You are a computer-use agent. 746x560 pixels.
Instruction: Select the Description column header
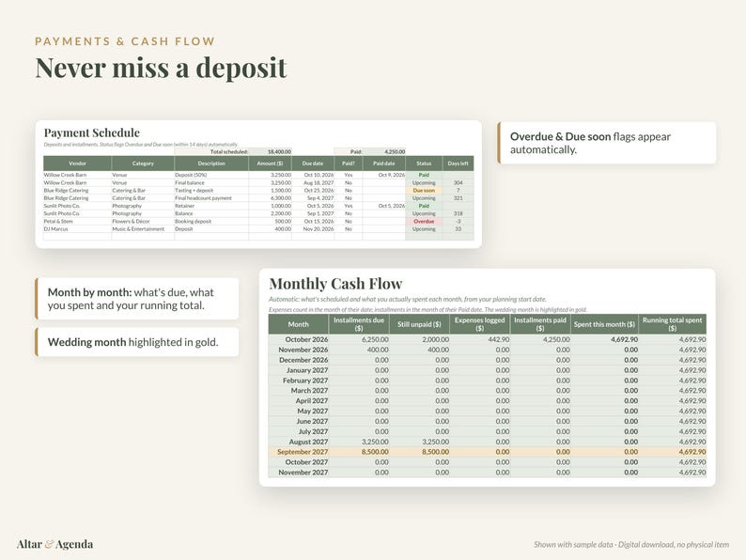click(x=211, y=163)
